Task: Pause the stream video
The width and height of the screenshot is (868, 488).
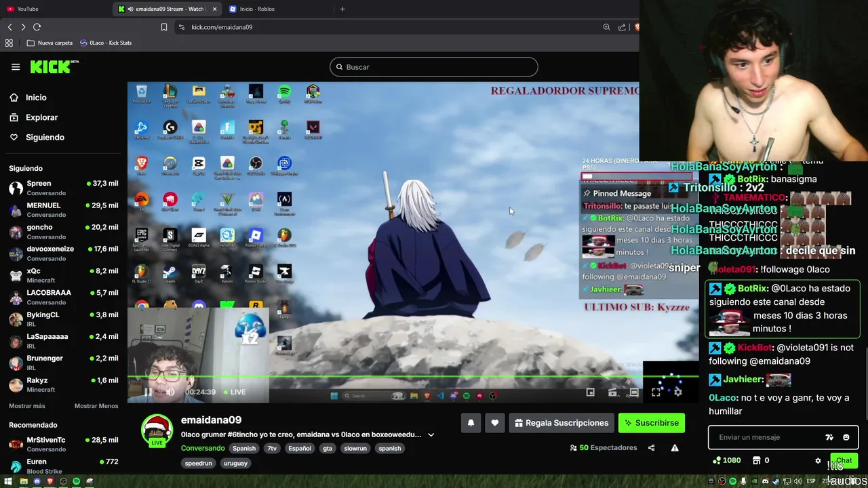Action: pyautogui.click(x=148, y=392)
